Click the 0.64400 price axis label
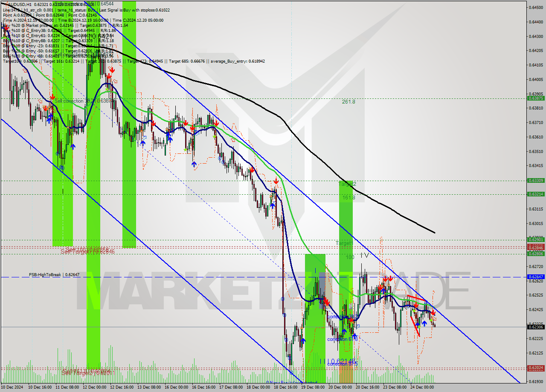Viewport: 546px width, 392px height. [536, 22]
